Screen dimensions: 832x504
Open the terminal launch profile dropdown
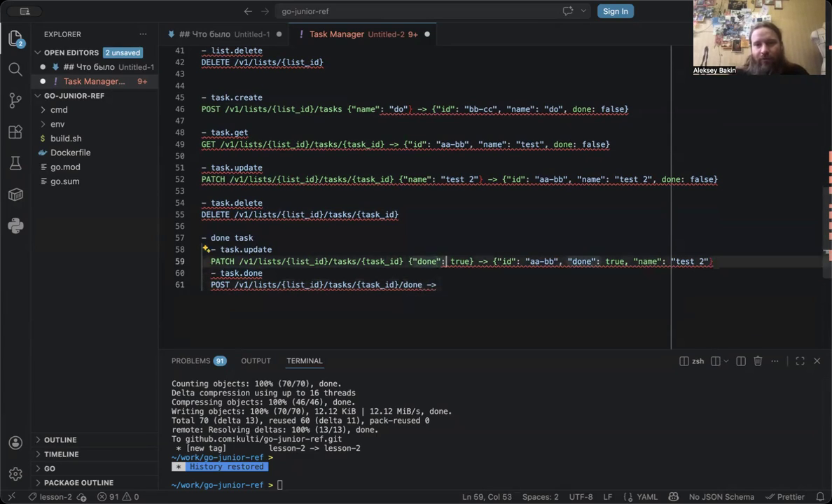point(726,360)
